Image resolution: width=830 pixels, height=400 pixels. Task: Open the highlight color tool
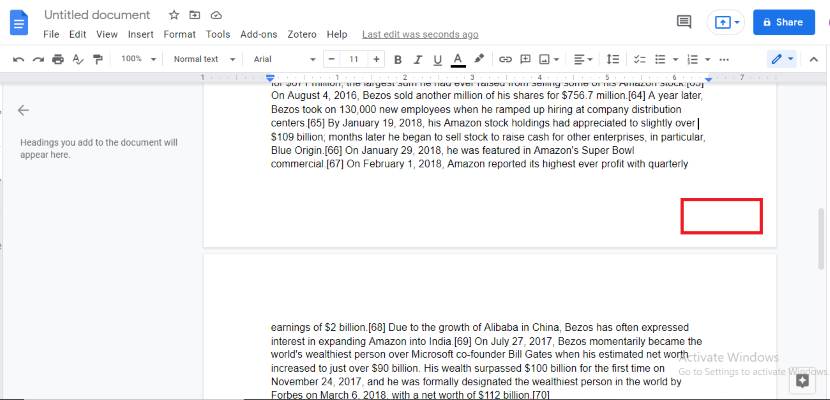click(479, 59)
